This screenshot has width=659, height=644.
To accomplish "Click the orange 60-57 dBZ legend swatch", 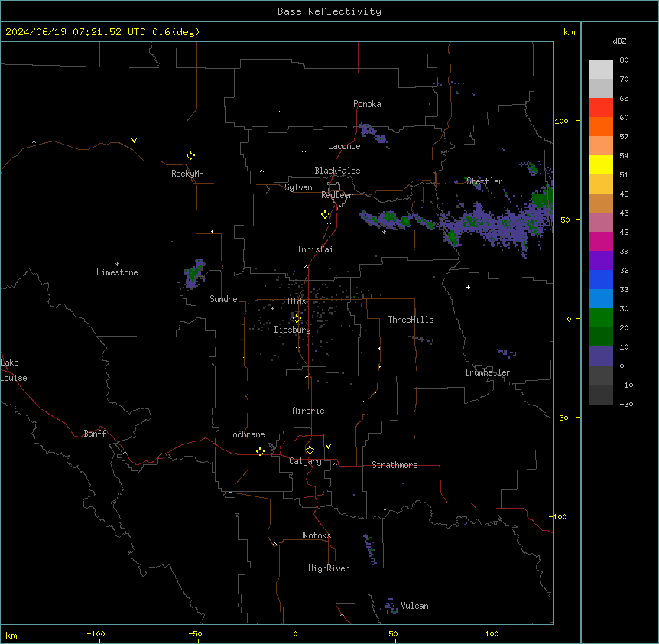I will tap(601, 126).
